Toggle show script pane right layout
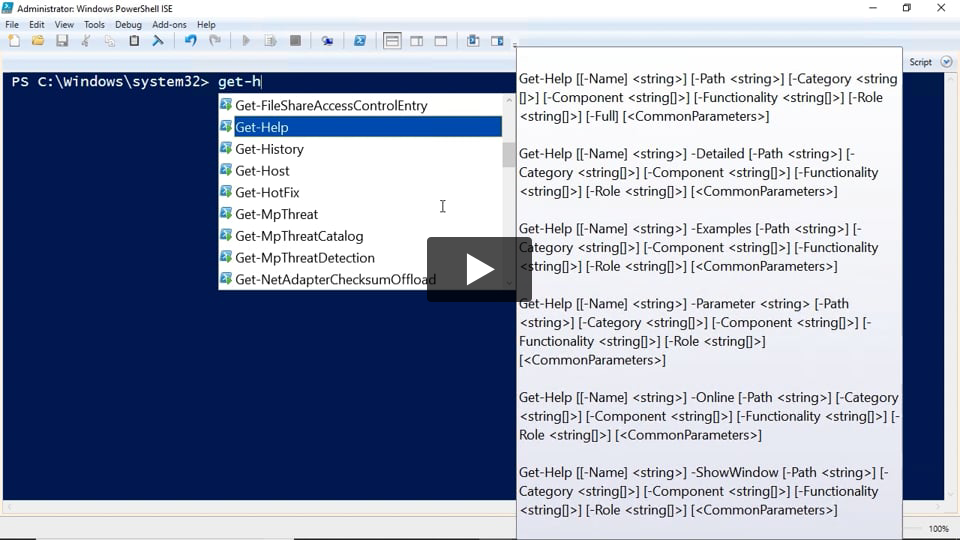Viewport: 960px width, 540px height. pos(416,41)
